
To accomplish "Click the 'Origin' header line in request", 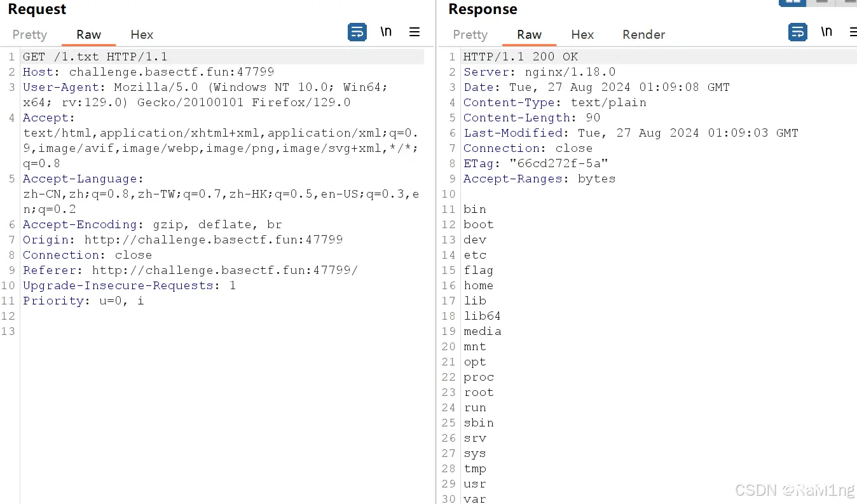I will [x=183, y=240].
